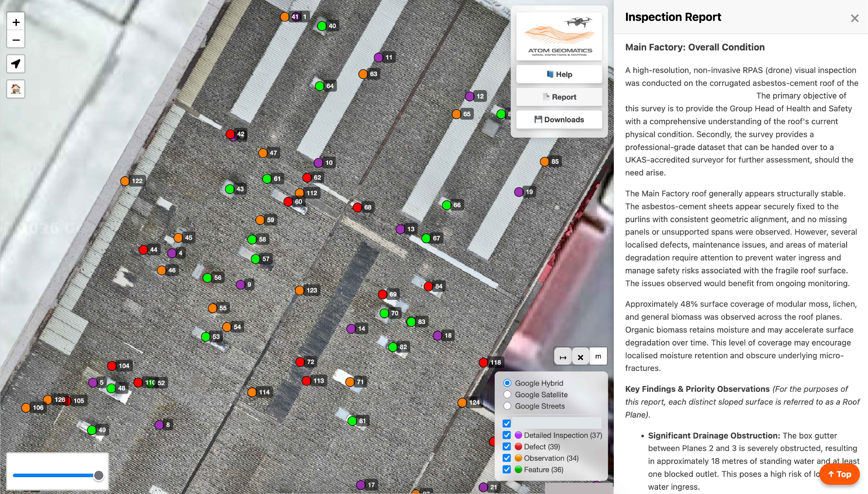This screenshot has width=868, height=494.
Task: Click the locate-me arrow icon
Action: [16, 64]
